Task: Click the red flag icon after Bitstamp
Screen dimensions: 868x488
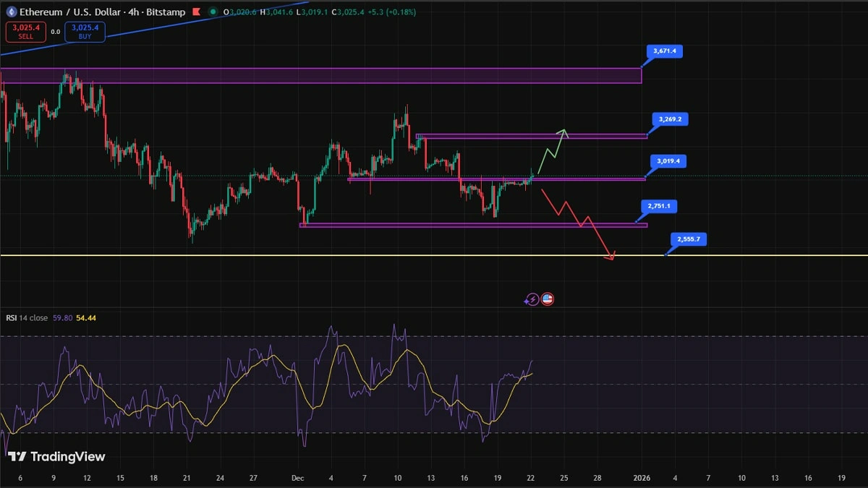Action: click(x=196, y=12)
